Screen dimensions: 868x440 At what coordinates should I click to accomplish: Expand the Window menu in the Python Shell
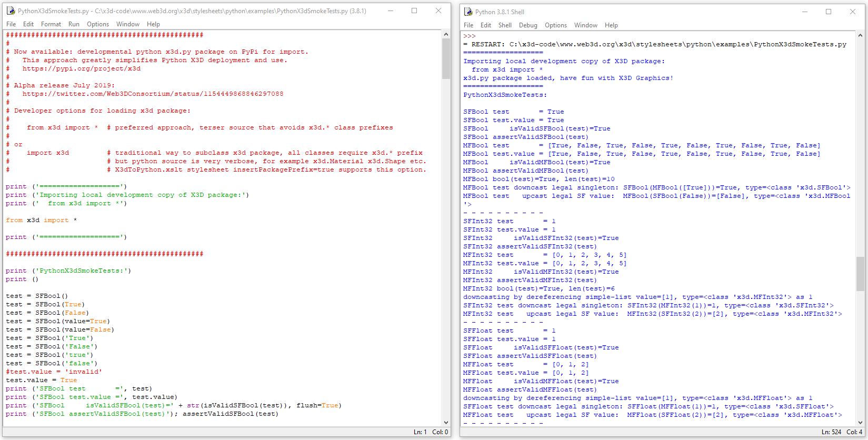click(585, 25)
